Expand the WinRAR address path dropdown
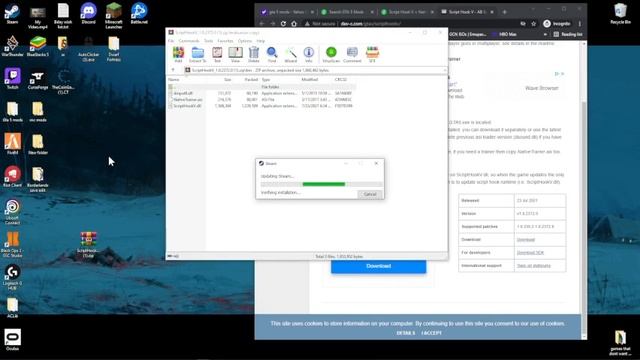This screenshot has width=640, height=360. 444,70
